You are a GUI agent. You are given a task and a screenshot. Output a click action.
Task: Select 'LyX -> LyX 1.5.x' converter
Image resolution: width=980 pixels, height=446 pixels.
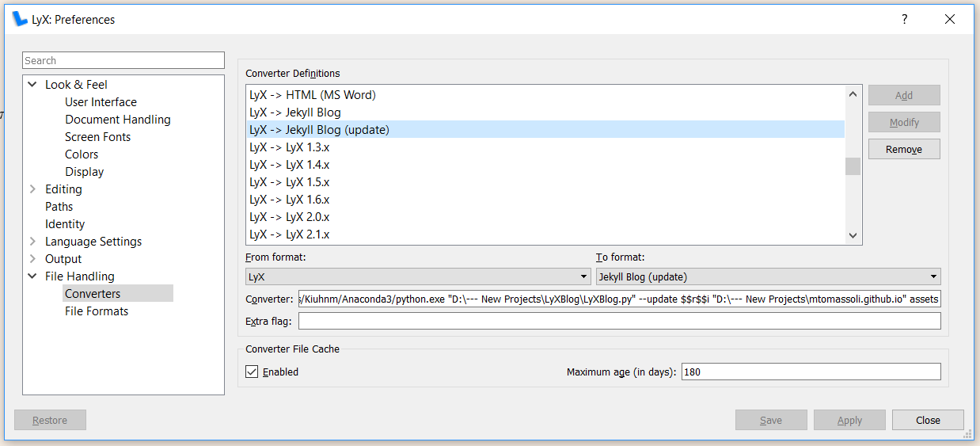click(545, 182)
